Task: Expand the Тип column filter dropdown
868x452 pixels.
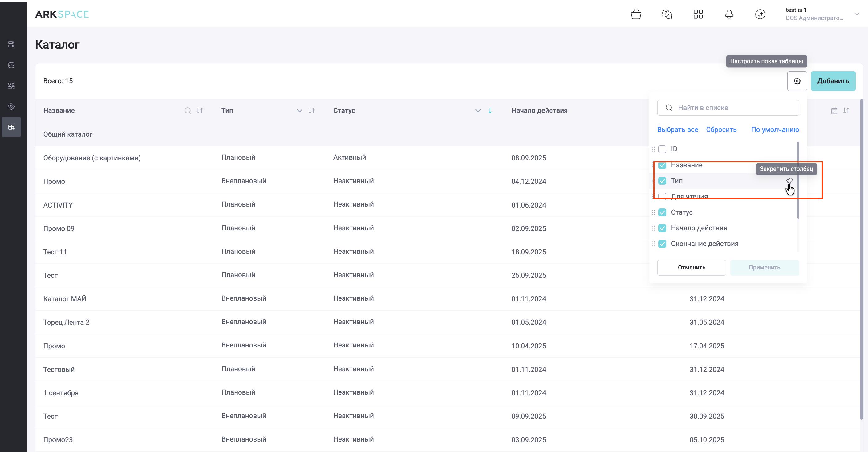Action: 299,111
